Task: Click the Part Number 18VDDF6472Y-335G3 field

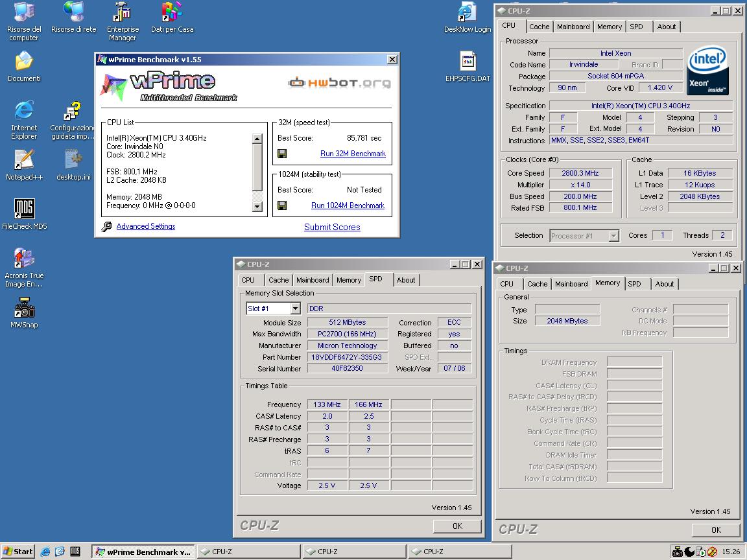Action: (347, 357)
